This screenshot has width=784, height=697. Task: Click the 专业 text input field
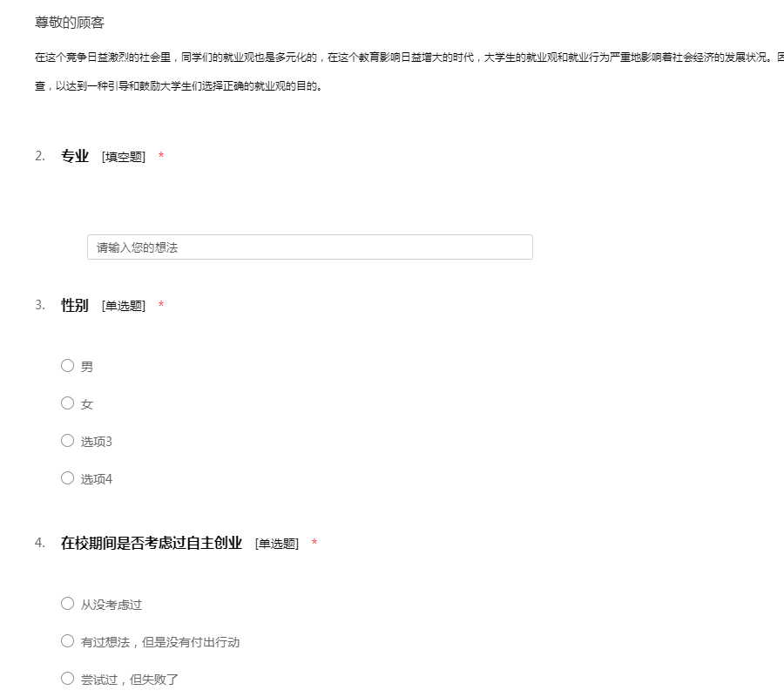309,247
